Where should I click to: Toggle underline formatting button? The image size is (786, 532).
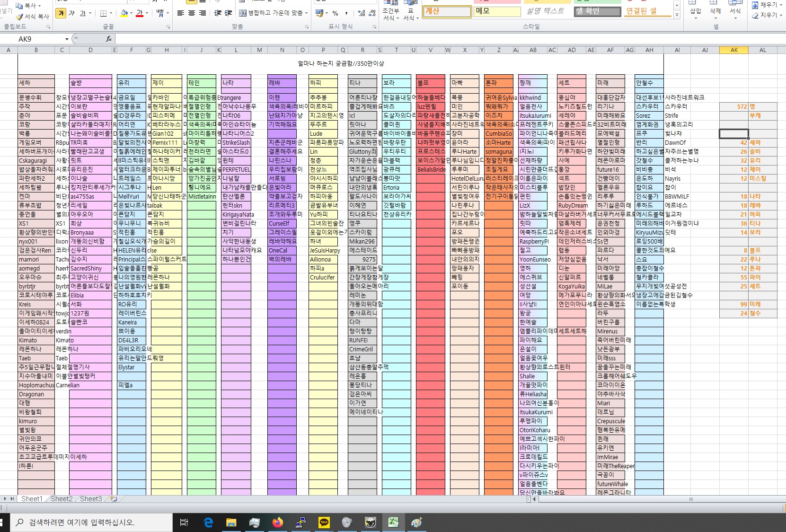click(x=82, y=13)
